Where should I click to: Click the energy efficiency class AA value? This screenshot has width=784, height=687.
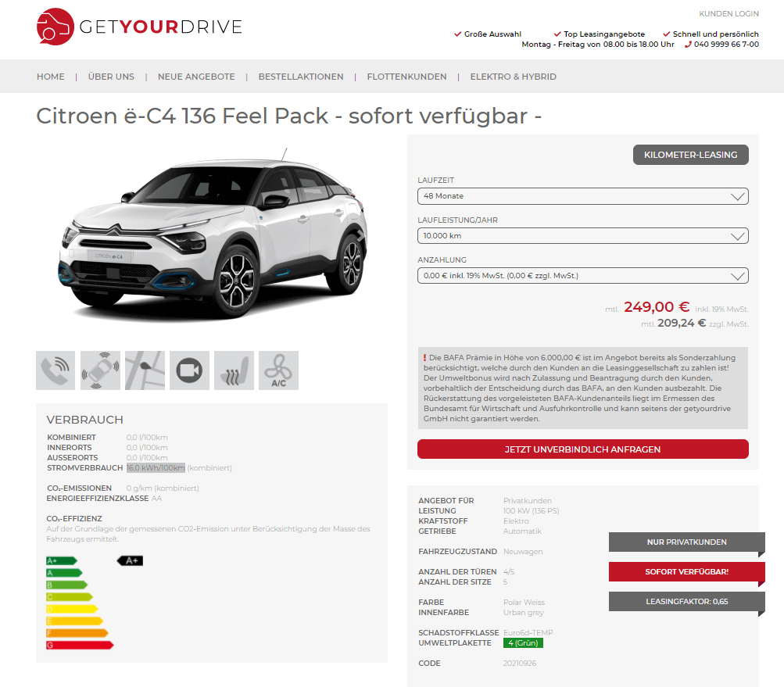click(156, 499)
